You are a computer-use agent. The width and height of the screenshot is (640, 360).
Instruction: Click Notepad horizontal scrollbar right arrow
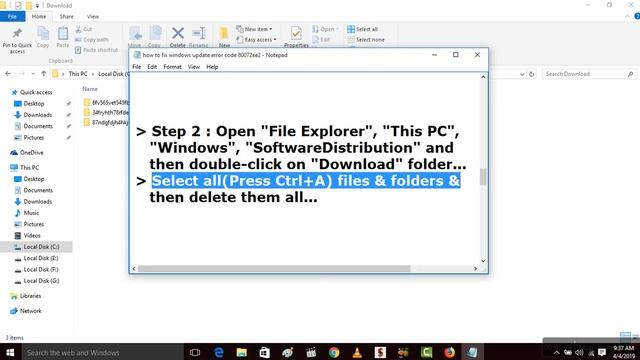pyautogui.click(x=475, y=269)
